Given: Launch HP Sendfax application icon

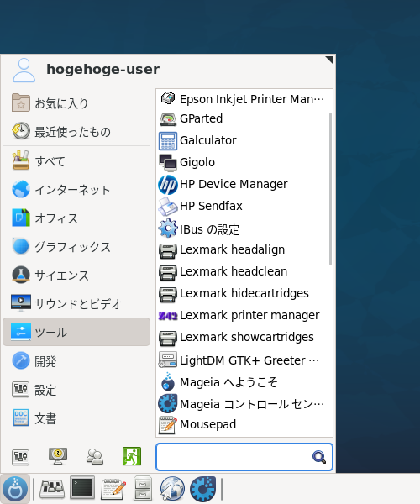Looking at the screenshot, I should pos(167,207).
